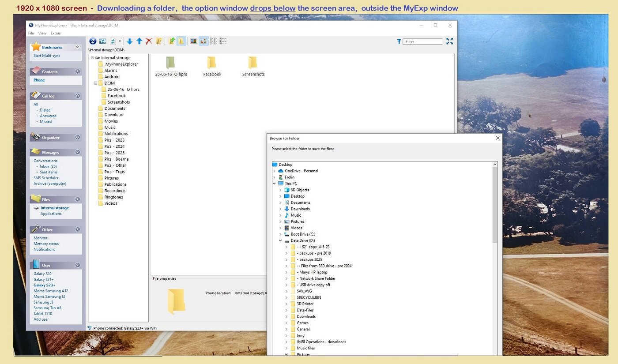The height and width of the screenshot is (364, 618).
Task: Open the Inbox (25) messages link
Action: click(48, 166)
